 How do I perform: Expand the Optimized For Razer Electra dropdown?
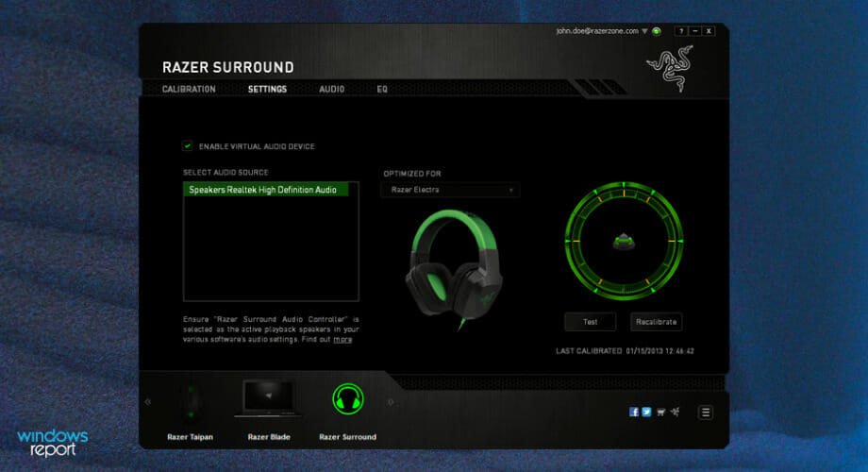450,190
